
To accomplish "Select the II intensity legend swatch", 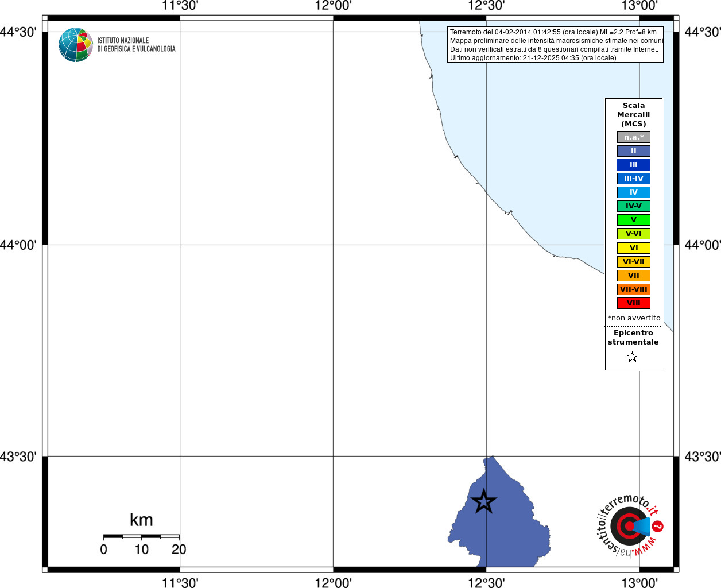I will 634,151.
